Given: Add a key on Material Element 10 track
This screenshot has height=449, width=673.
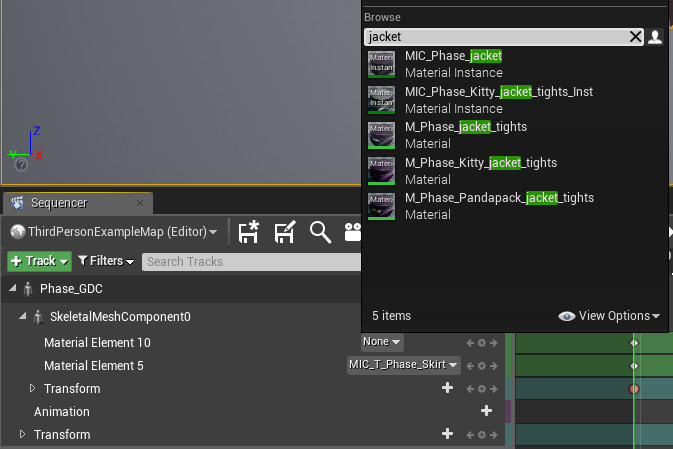Looking at the screenshot, I should pyautogui.click(x=481, y=342).
